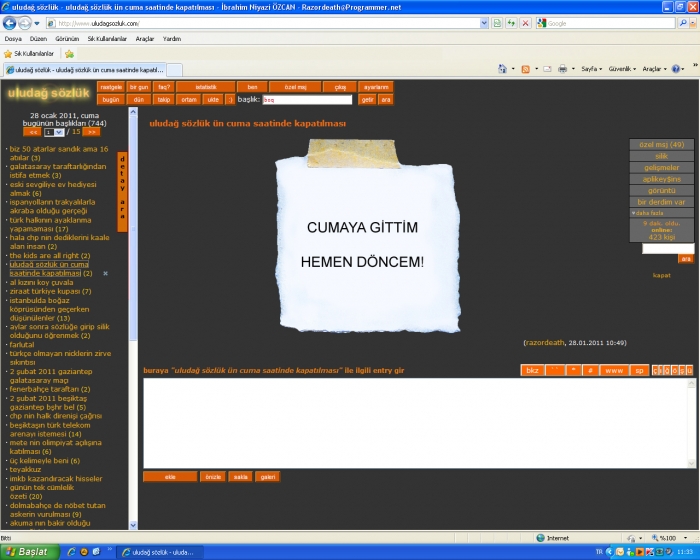This screenshot has height=560, width=700.
Task: Click the red Stop loading icon
Action: point(525,23)
